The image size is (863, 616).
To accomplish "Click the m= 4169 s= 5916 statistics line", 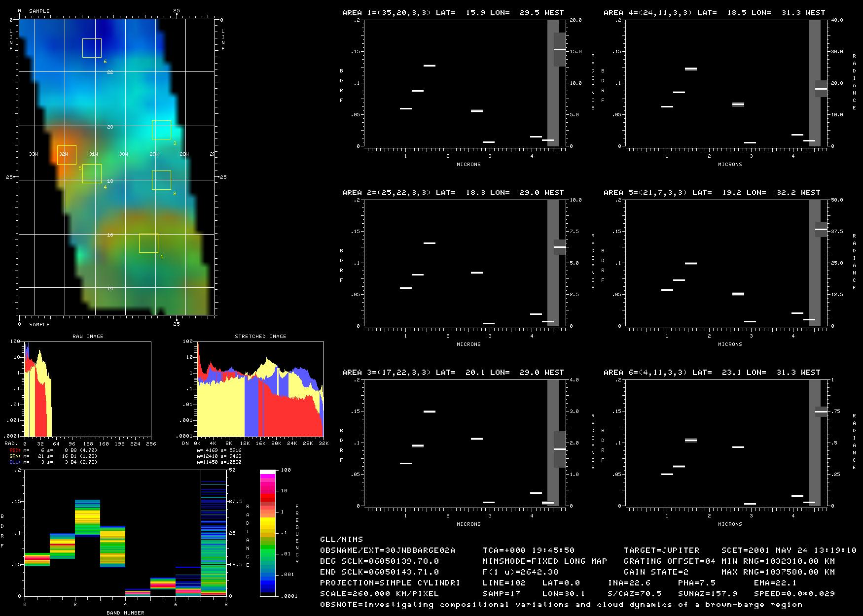I will pos(219,450).
